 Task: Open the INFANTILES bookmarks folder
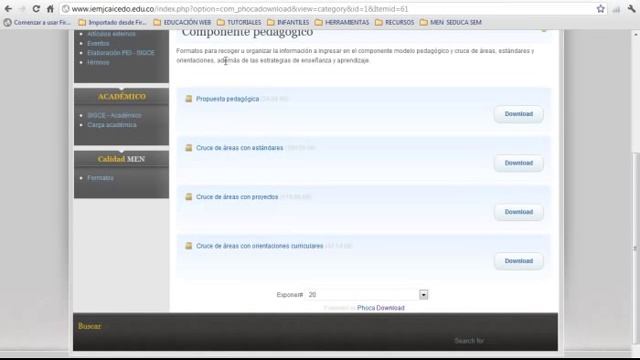(x=288, y=22)
